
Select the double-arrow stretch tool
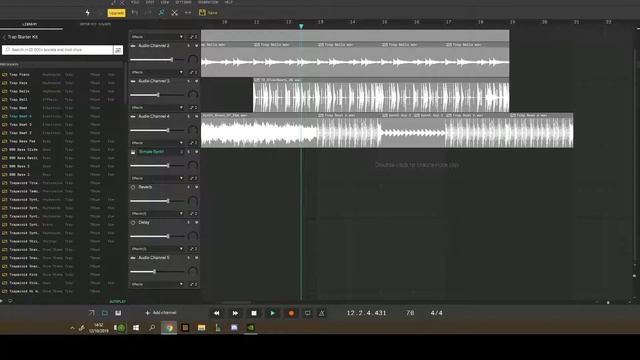pos(188,13)
